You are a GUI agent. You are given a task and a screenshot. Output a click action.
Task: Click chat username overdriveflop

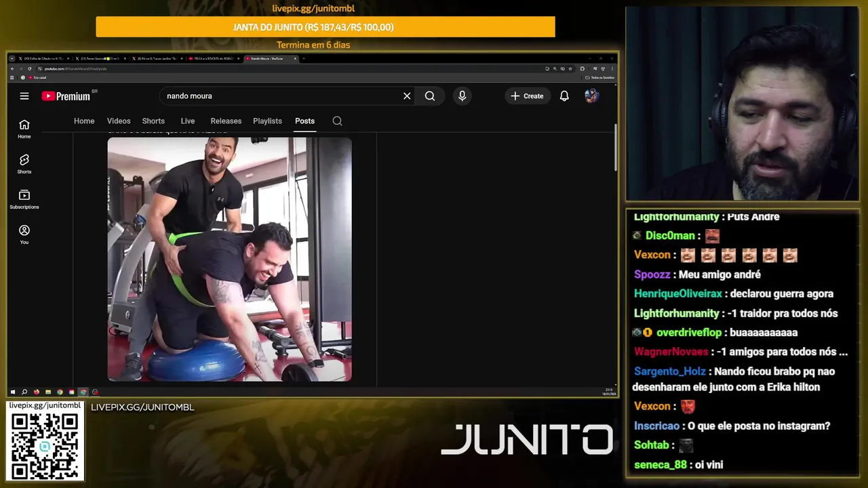pos(689,333)
